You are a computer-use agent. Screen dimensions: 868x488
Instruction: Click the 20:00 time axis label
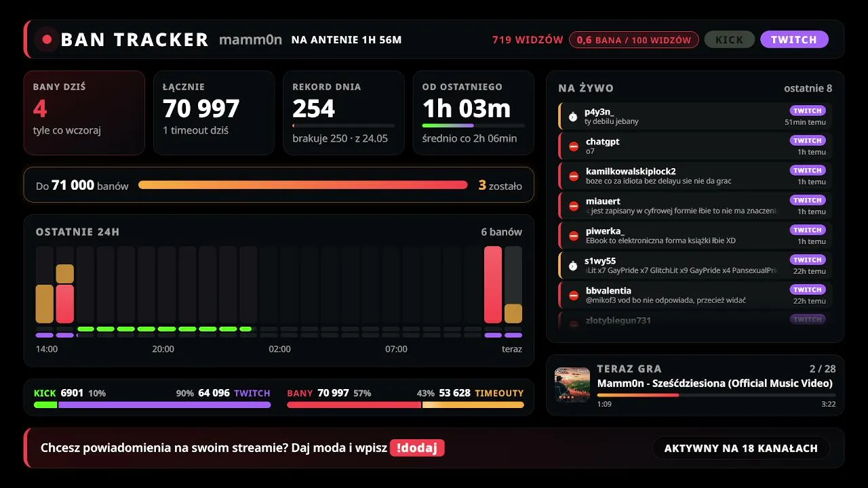(163, 349)
